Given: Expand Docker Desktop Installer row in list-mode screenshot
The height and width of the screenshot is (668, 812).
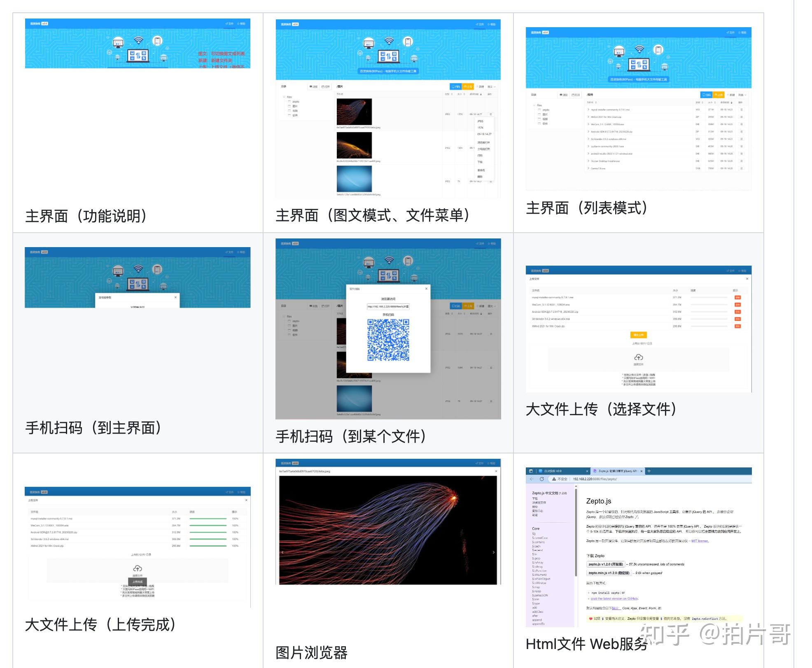Looking at the screenshot, I should (588, 161).
